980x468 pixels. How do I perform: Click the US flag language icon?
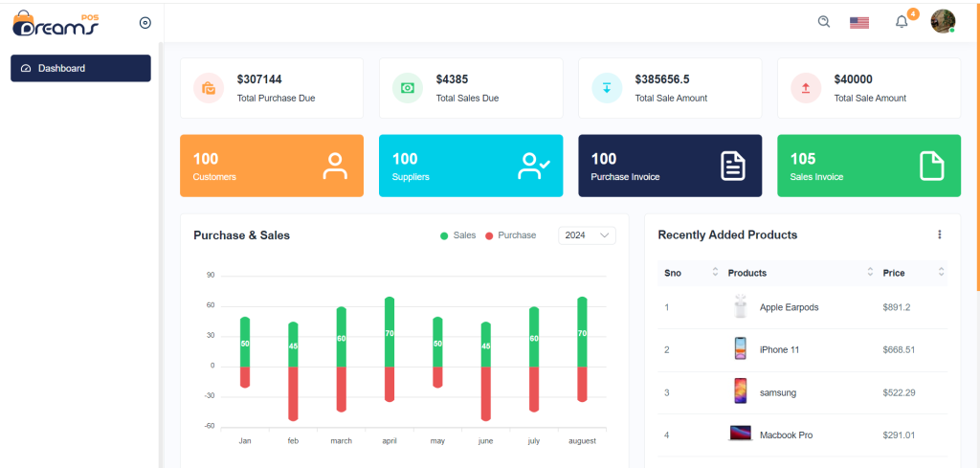coord(859,23)
